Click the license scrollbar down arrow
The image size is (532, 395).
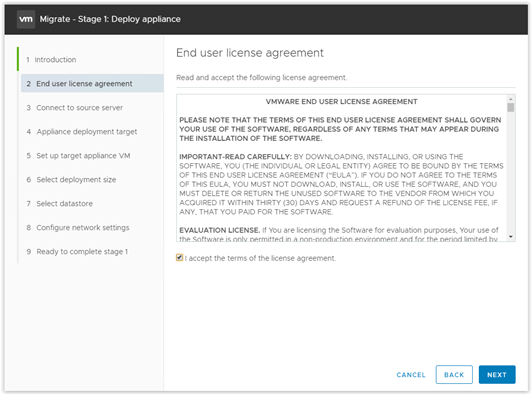tap(511, 237)
